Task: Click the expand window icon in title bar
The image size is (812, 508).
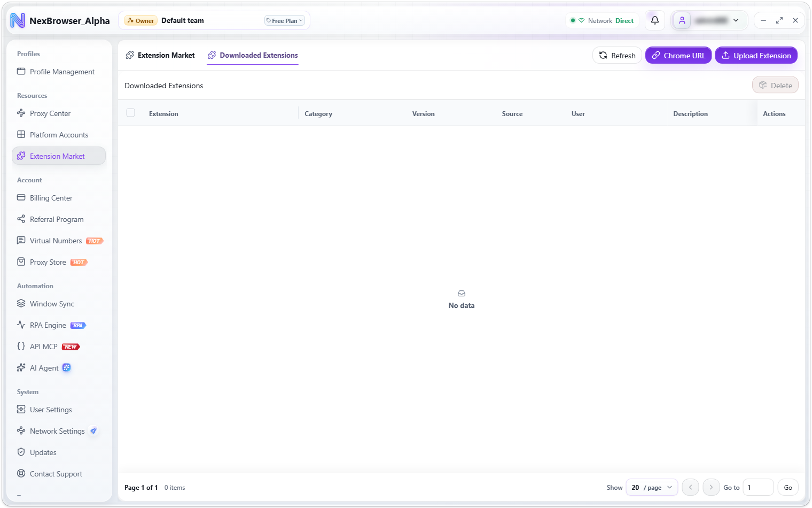Action: tap(779, 20)
